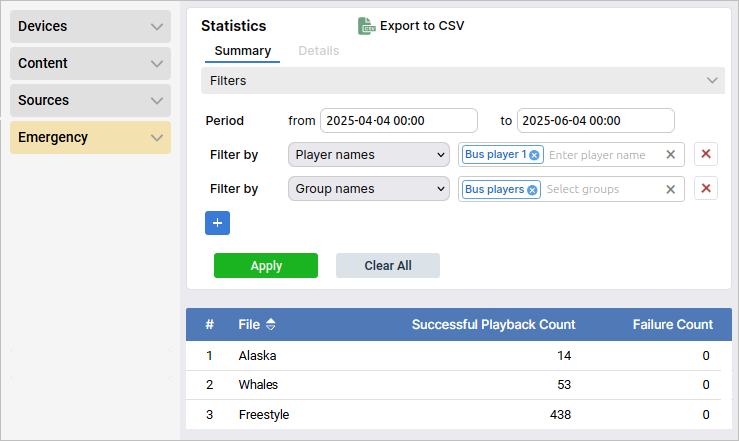The width and height of the screenshot is (739, 441).
Task: Open the Player names filter dropdown
Action: pyautogui.click(x=369, y=155)
